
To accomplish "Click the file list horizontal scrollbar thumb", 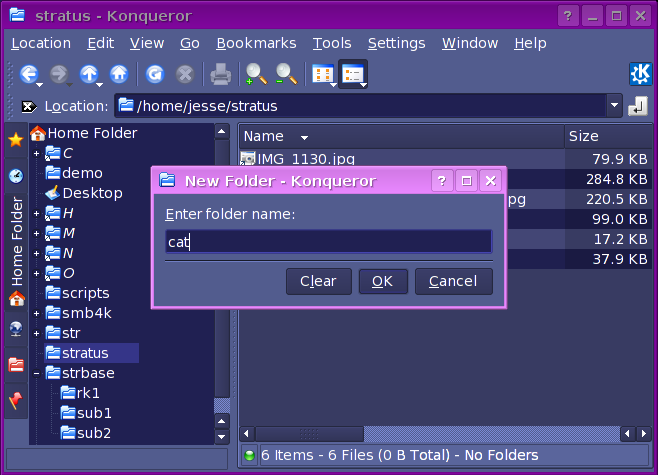I will [309, 434].
